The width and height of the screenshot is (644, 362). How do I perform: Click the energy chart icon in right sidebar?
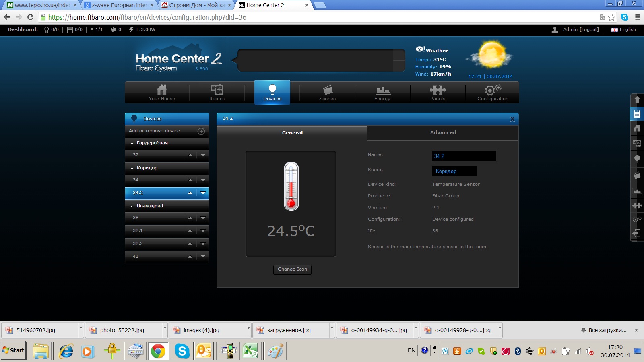pyautogui.click(x=637, y=191)
